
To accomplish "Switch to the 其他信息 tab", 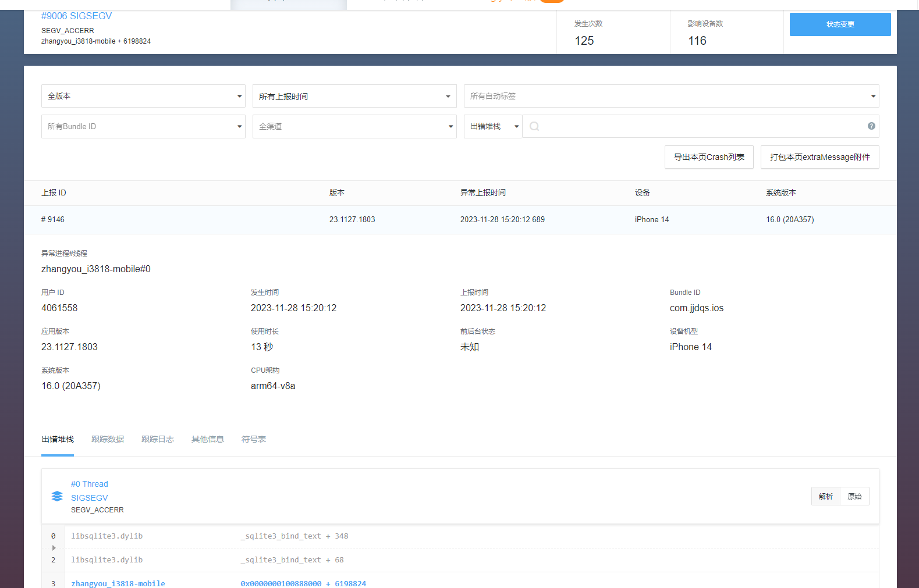I will point(208,439).
